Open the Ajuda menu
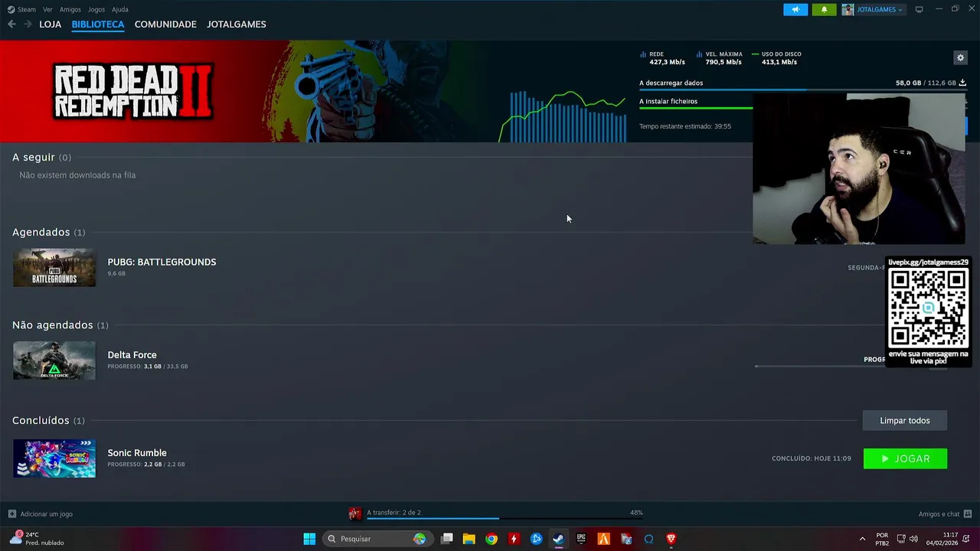The height and width of the screenshot is (551, 980). click(x=120, y=9)
